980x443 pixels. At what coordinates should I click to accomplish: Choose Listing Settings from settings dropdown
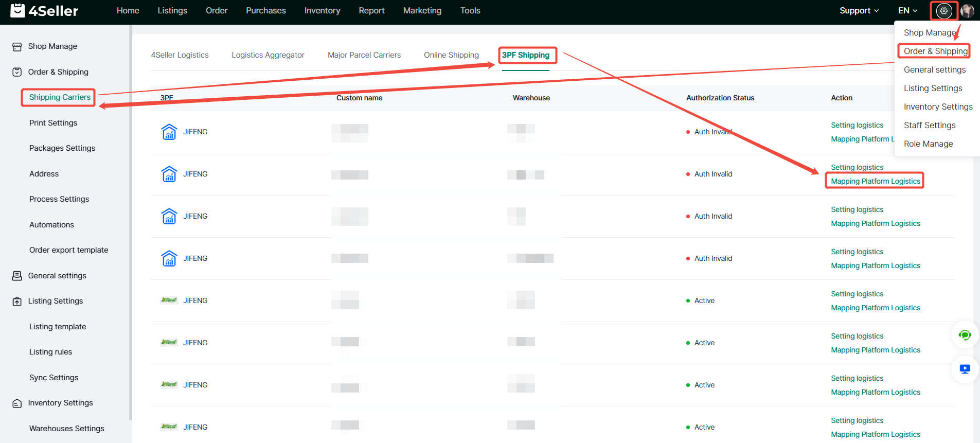pos(933,88)
